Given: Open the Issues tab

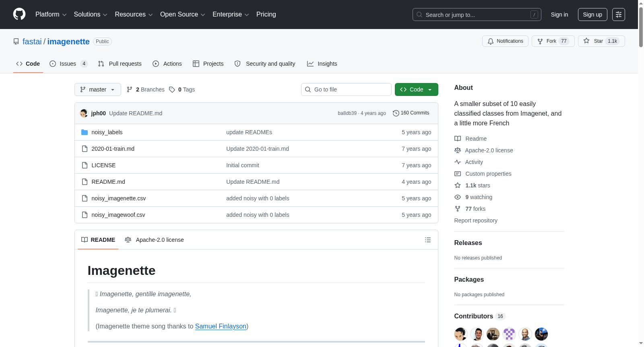Looking at the screenshot, I should pyautogui.click(x=69, y=64).
